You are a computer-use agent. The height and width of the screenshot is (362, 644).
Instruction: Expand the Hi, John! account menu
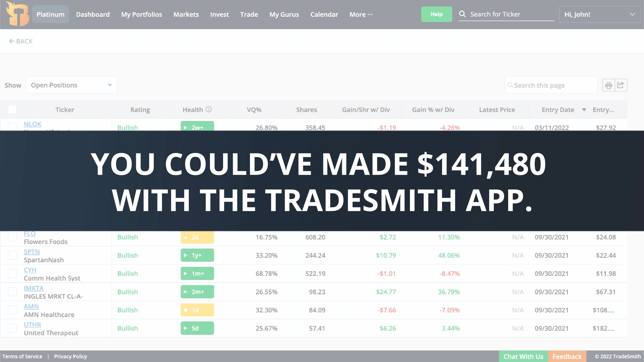point(600,14)
